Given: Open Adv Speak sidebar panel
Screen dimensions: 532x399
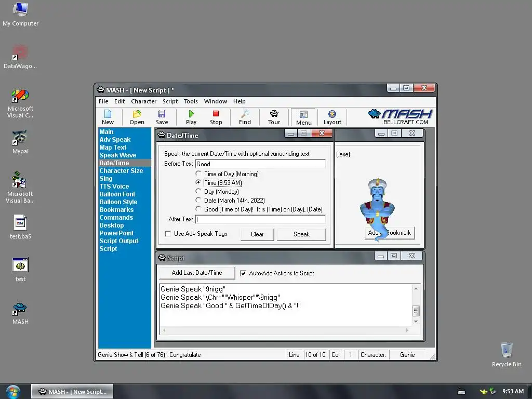Looking at the screenshot, I should point(115,139).
